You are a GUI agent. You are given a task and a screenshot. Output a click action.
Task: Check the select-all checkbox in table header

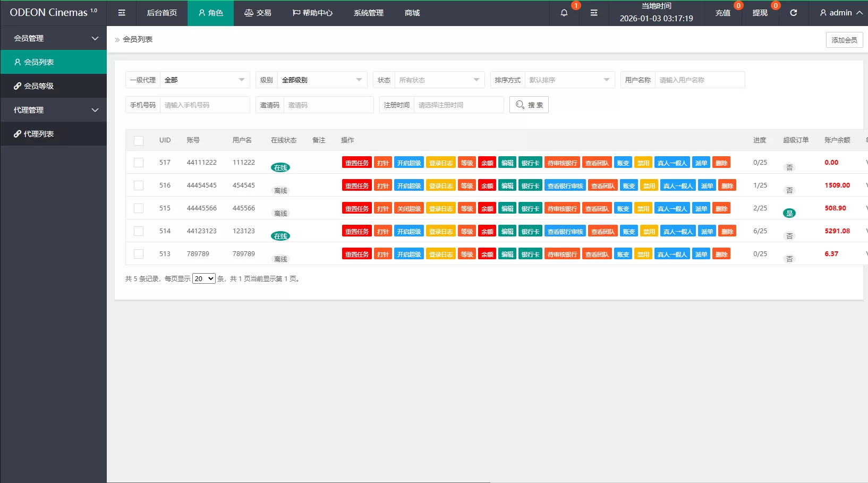tap(139, 140)
